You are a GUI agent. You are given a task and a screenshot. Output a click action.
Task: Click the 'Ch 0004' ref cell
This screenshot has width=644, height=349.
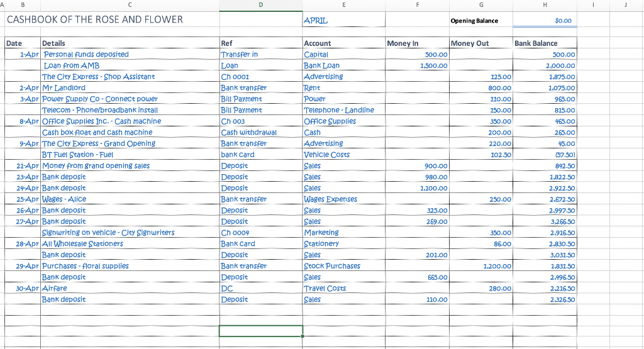coord(261,233)
